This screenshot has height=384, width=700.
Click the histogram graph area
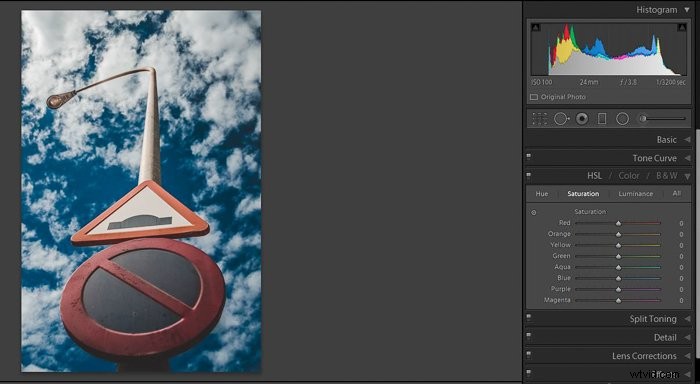tap(608, 49)
